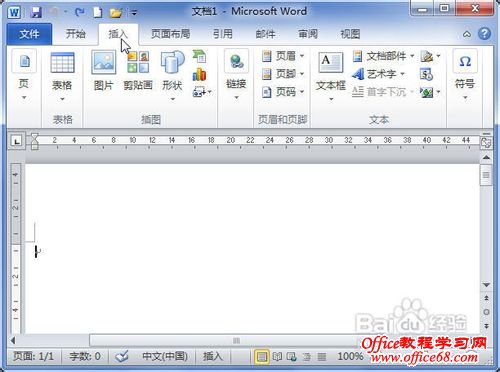Open Select Browse Object circle button

click(x=486, y=312)
